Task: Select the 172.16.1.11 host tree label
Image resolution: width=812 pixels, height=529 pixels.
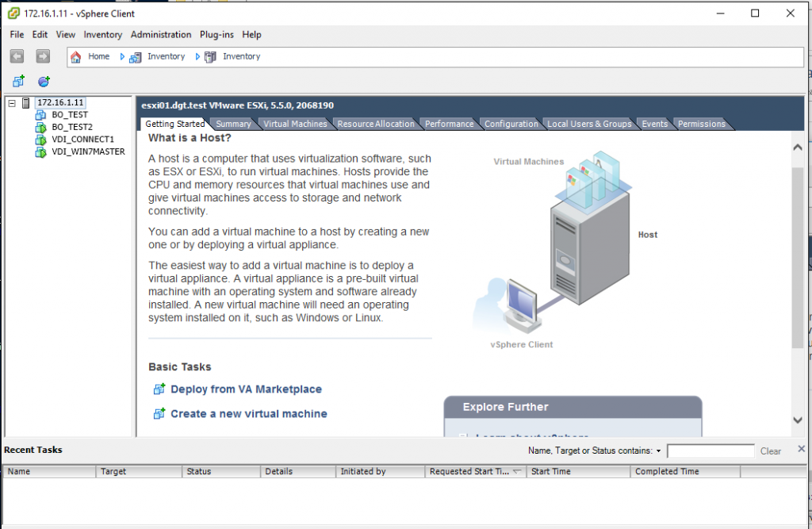Action: pos(60,102)
